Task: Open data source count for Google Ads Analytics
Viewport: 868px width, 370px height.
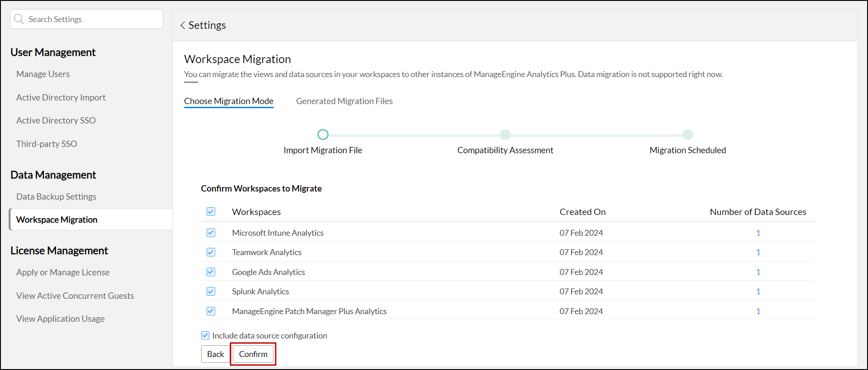Action: [x=758, y=272]
